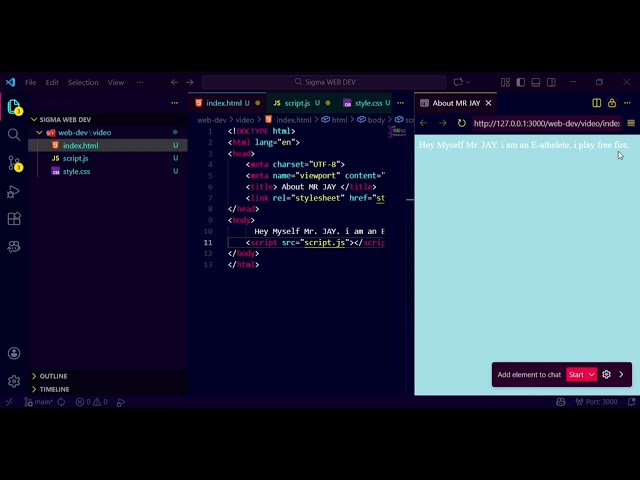
Task: Switch to the About MR JAY preview tab
Action: 456,103
